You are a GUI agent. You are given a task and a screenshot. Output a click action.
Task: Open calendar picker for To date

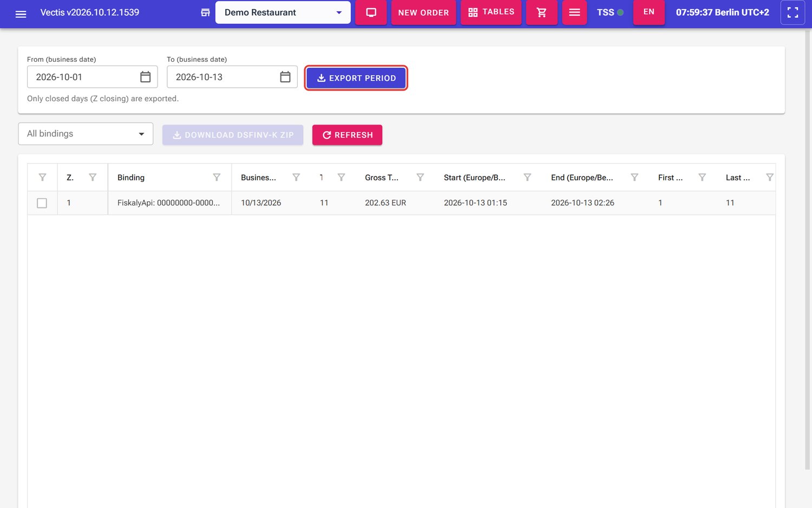[285, 77]
